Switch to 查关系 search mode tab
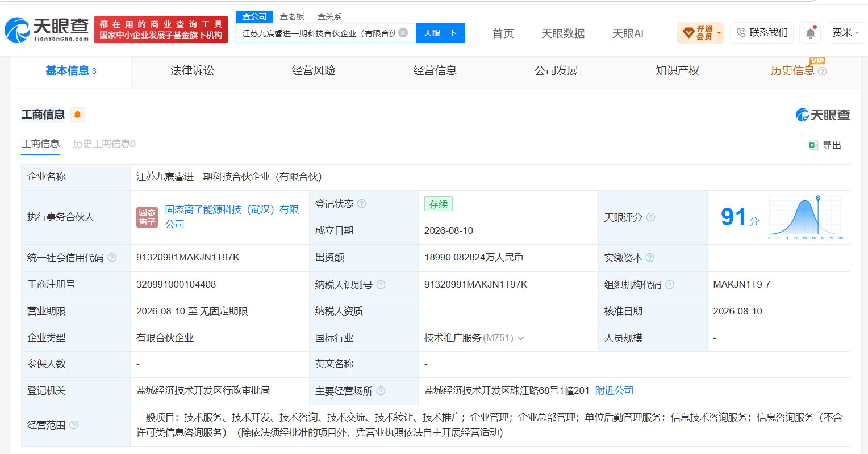The width and height of the screenshot is (868, 454). [329, 16]
